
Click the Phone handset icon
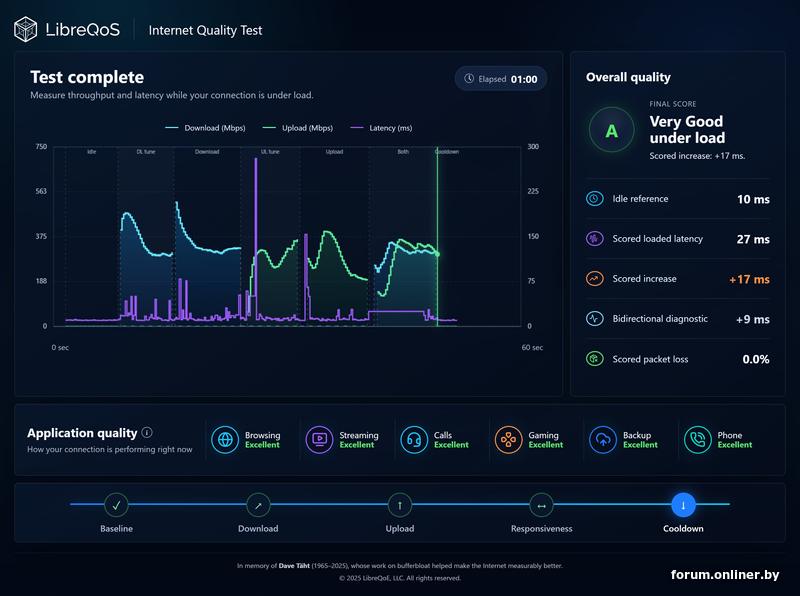point(697,439)
